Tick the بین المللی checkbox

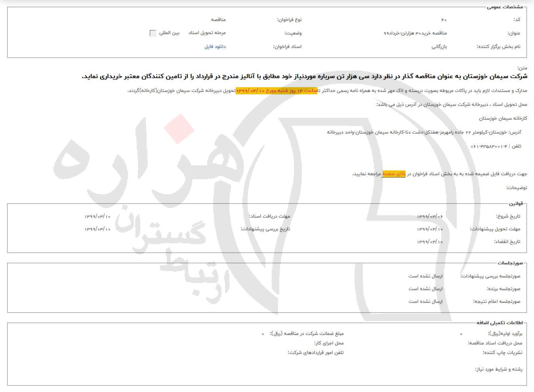tap(153, 33)
